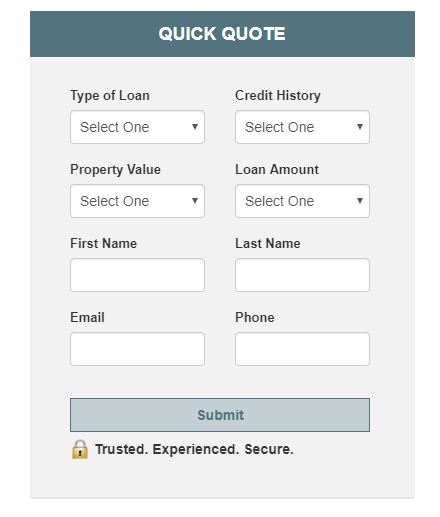Click the Type of Loan label
440x517 pixels.
110,96
